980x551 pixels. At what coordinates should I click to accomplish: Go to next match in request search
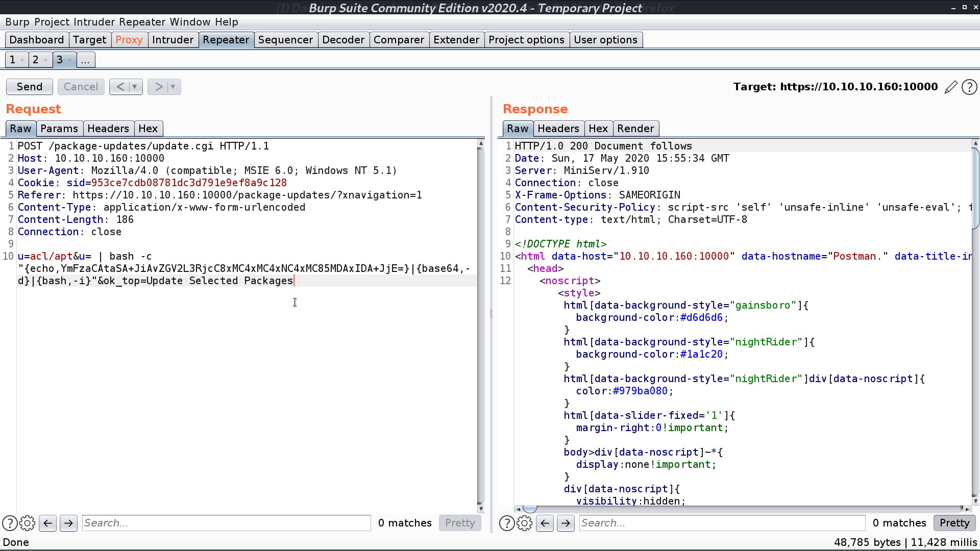click(69, 523)
